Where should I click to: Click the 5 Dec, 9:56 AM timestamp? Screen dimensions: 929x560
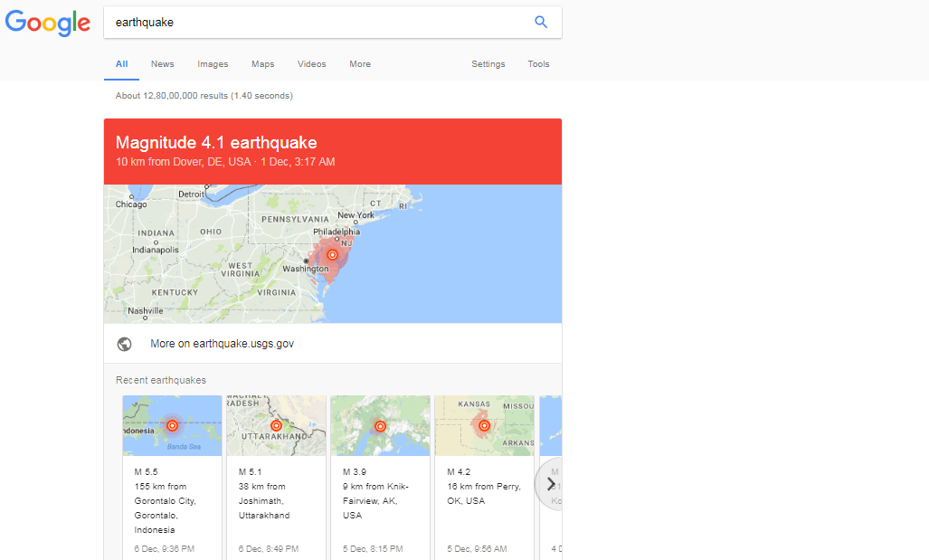pyautogui.click(x=477, y=549)
